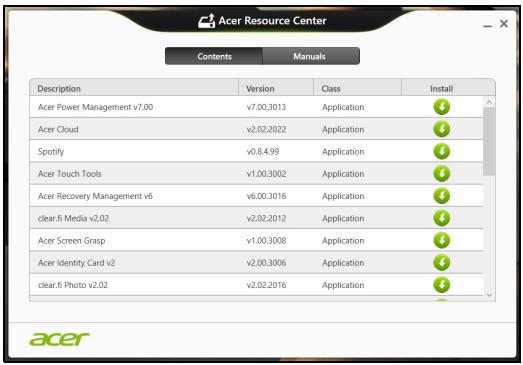Click version v2.00.3006

(266, 263)
